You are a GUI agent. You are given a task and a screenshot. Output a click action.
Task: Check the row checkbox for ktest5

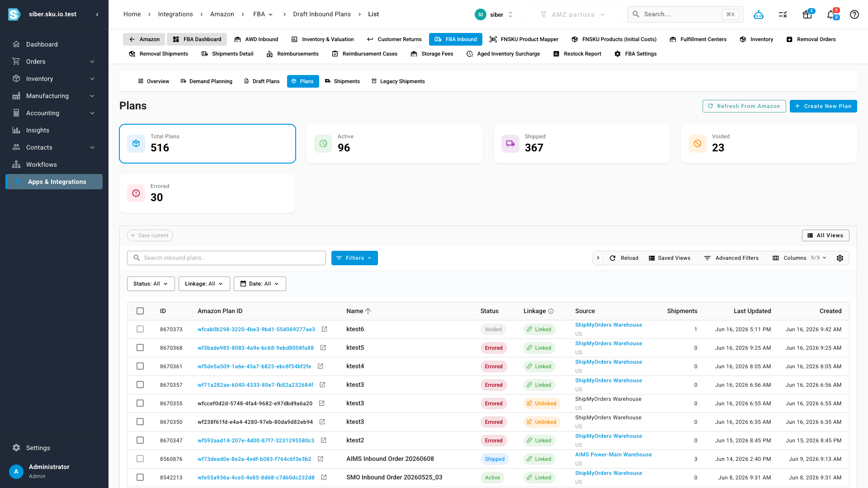pos(140,348)
